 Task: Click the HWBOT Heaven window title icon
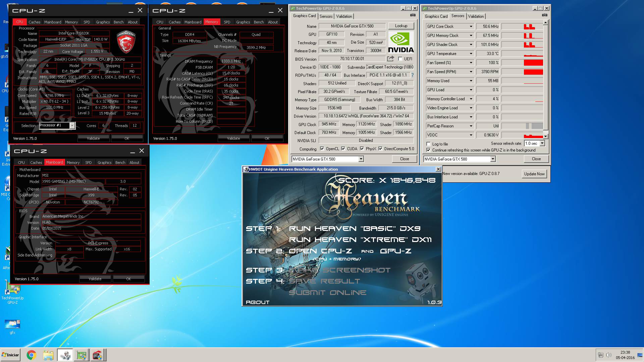tap(246, 169)
